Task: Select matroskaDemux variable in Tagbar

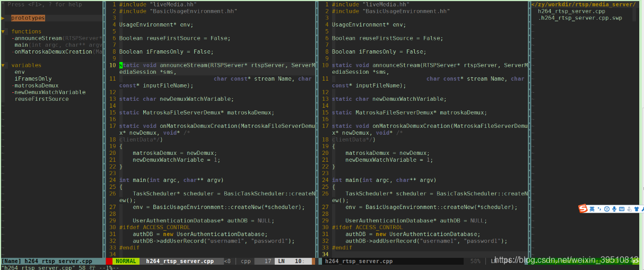Action: (36, 85)
